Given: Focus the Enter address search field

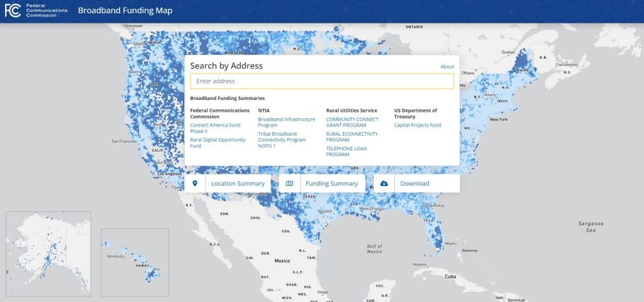Looking at the screenshot, I should (321, 81).
